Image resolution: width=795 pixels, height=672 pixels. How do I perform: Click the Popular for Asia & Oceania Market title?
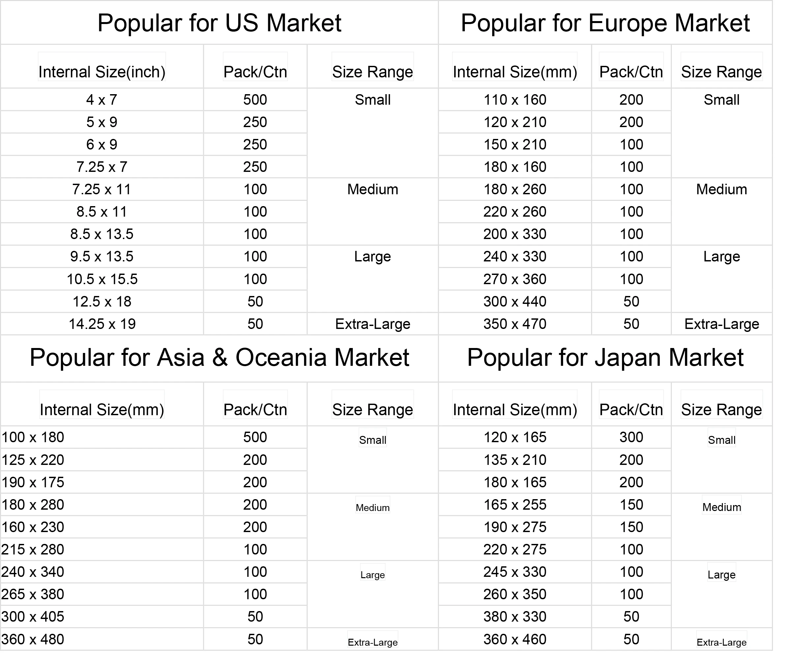[219, 358]
